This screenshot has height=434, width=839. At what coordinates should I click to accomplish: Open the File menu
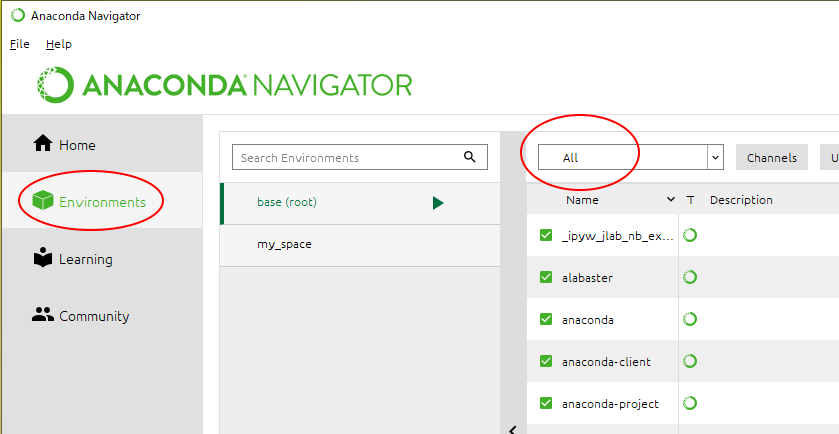20,44
